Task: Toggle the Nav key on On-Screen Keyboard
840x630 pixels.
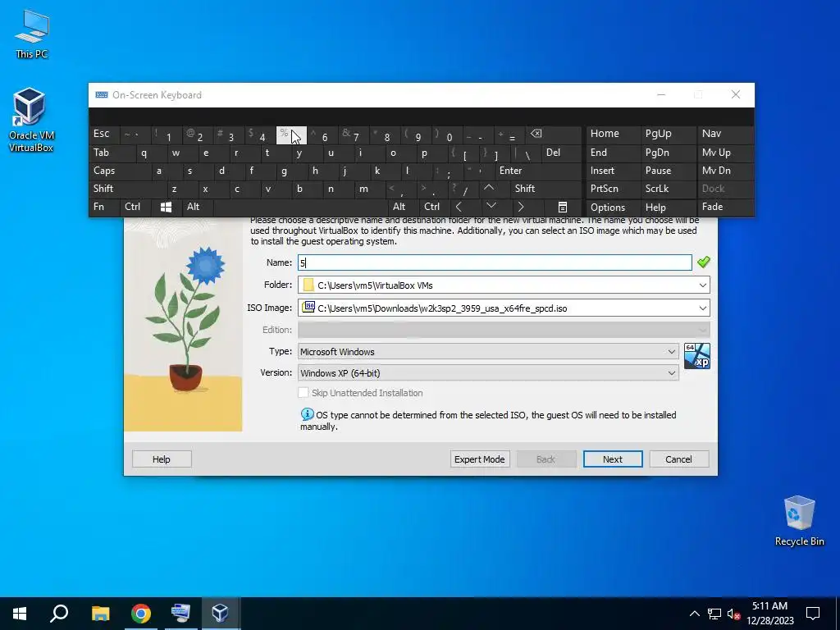Action: click(x=725, y=134)
